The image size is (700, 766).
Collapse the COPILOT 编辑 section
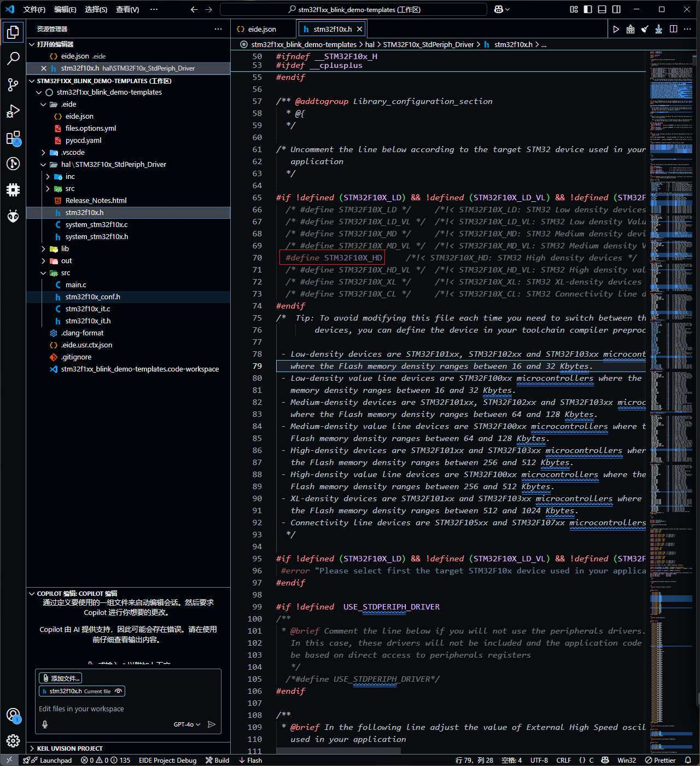(x=32, y=594)
